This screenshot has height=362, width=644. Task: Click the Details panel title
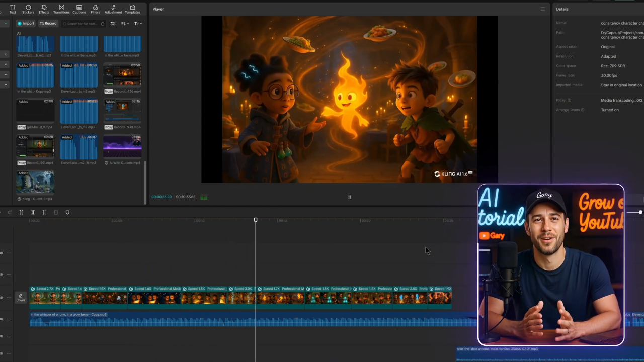(562, 9)
